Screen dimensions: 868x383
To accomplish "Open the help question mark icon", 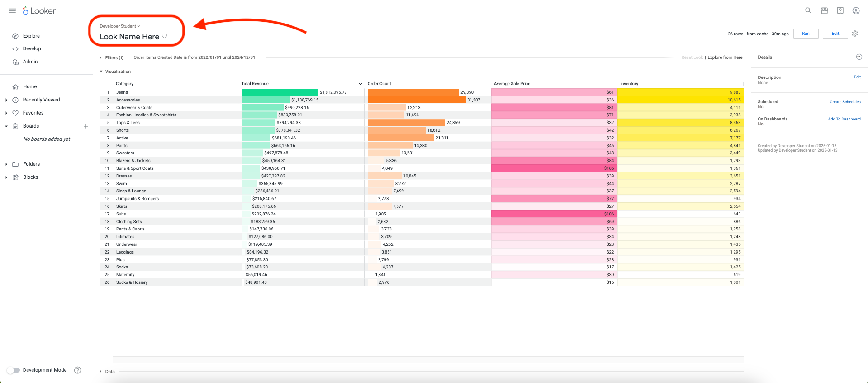I will (840, 11).
